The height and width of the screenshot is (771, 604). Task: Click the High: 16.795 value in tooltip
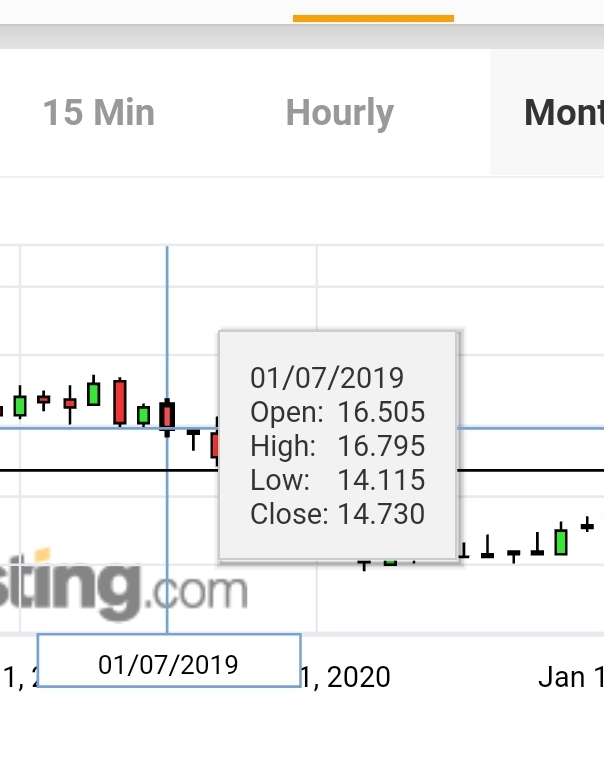(x=337, y=445)
